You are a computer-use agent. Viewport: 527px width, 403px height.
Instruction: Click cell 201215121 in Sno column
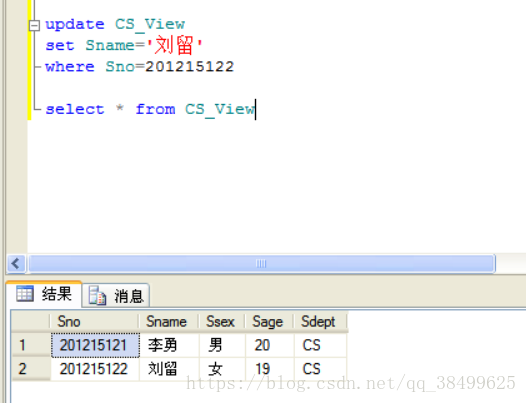(x=95, y=345)
